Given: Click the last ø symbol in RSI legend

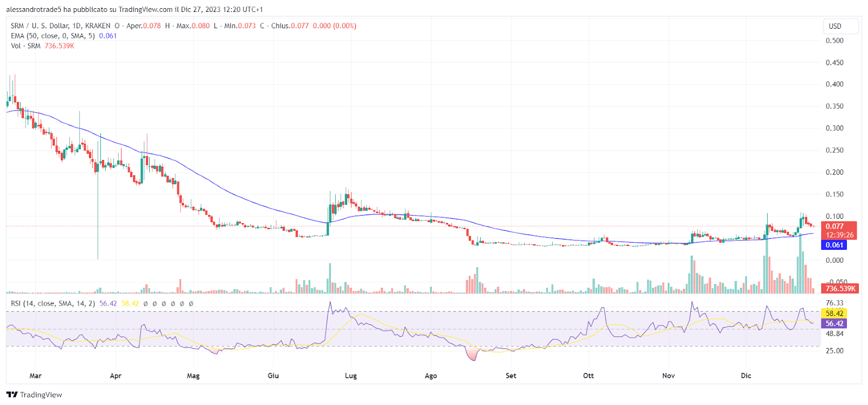Looking at the screenshot, I should point(191,304).
